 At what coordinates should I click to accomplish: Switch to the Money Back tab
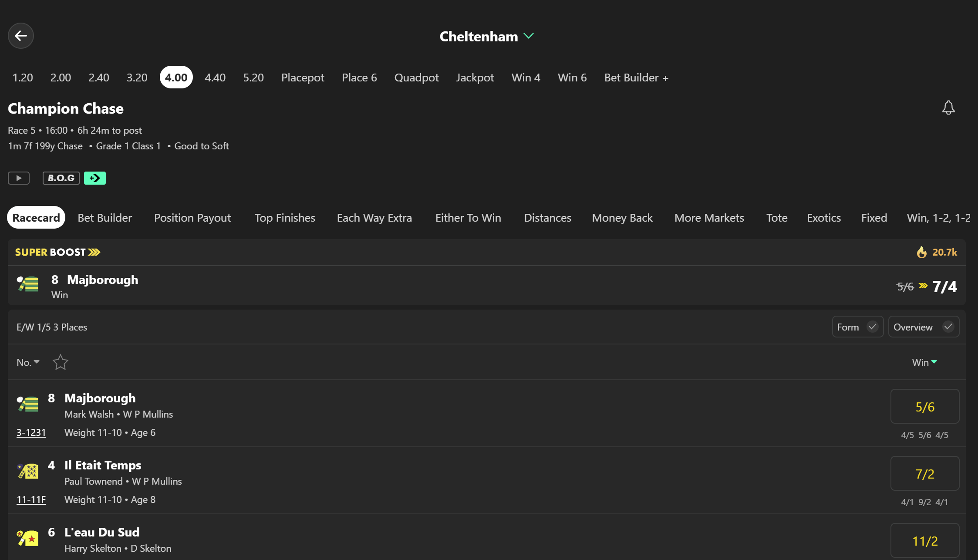[x=622, y=218]
